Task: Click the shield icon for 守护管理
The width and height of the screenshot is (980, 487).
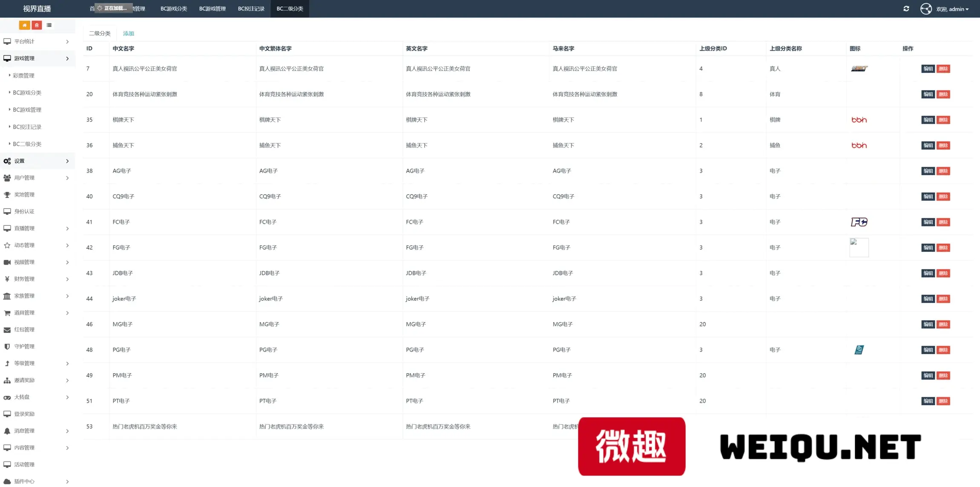Action: click(7, 346)
